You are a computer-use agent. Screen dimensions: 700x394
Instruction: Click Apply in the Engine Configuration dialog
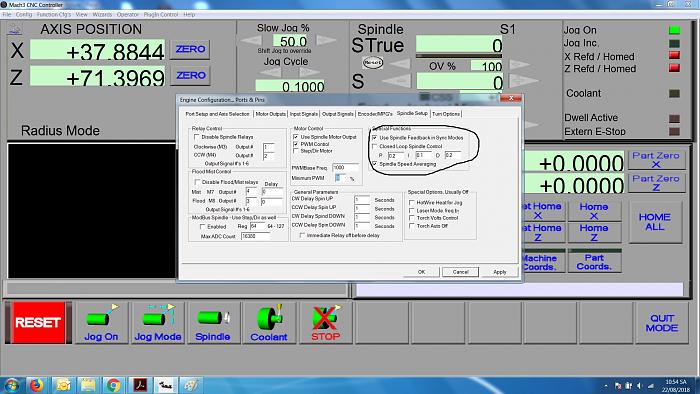coord(500,272)
